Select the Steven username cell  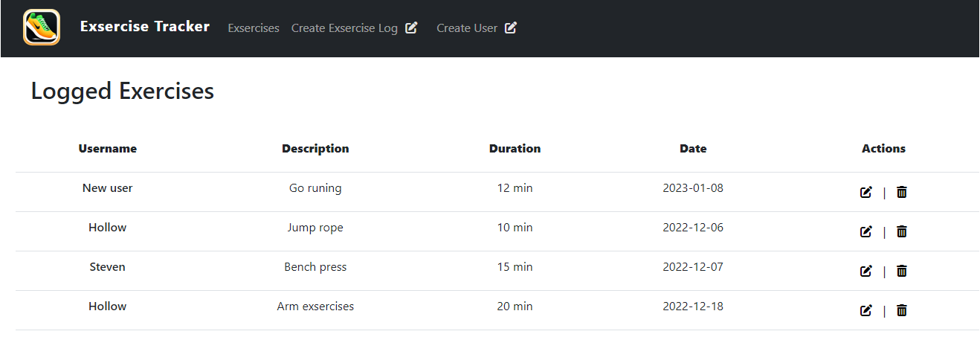point(108,267)
